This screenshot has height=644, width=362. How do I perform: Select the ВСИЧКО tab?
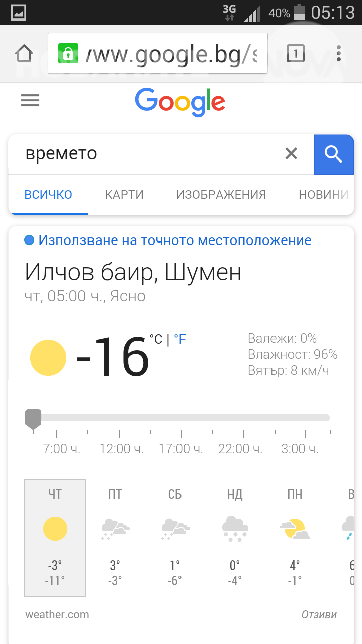48,195
